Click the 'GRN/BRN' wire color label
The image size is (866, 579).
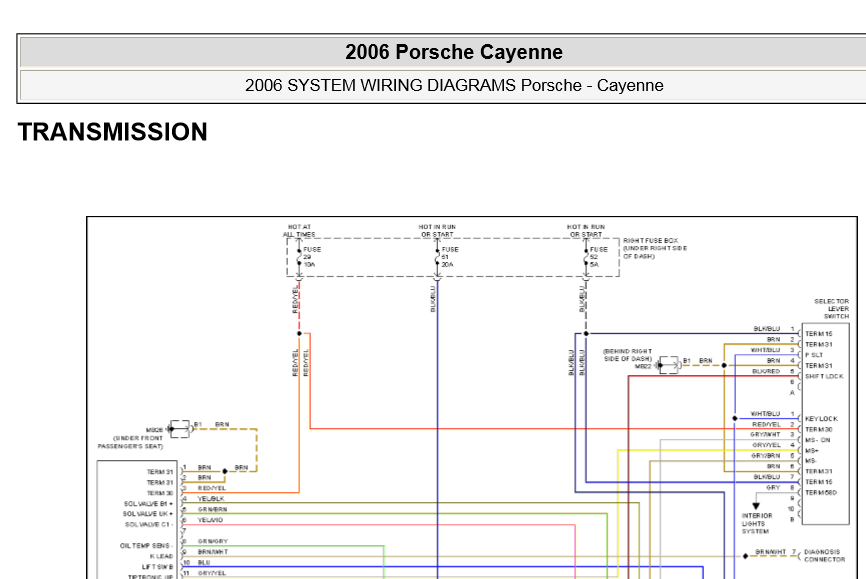213,509
